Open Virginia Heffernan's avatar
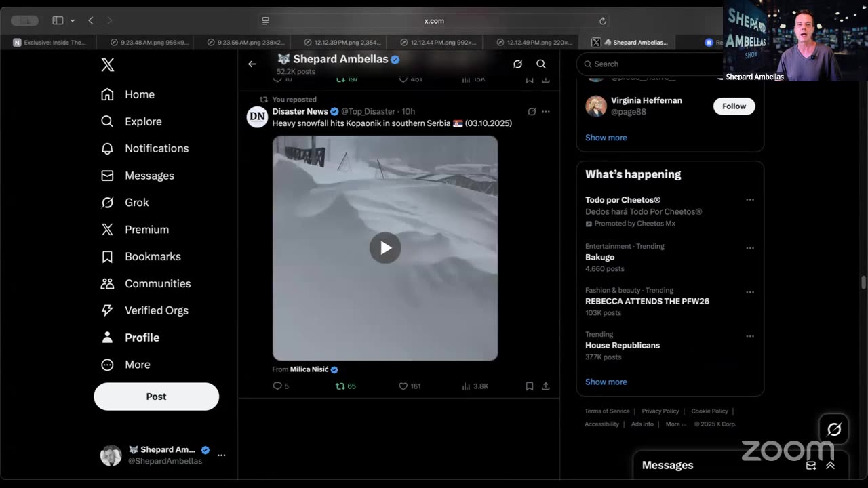Viewport: 868px width, 488px height. 596,106
